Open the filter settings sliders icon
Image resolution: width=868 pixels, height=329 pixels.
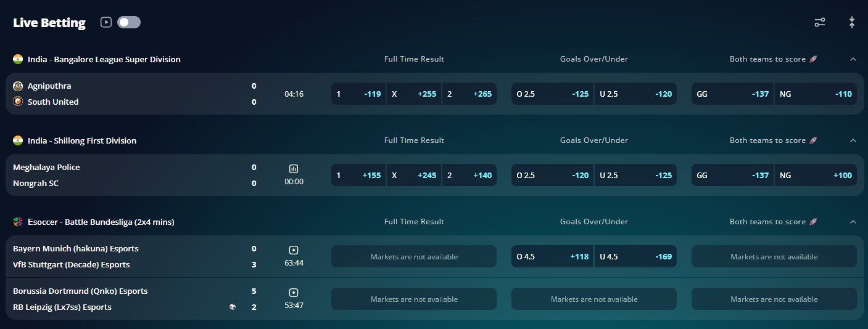(819, 22)
